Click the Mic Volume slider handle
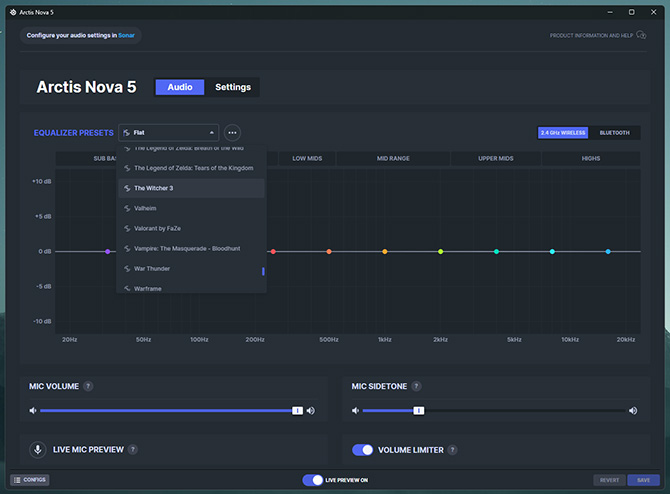 tap(297, 411)
